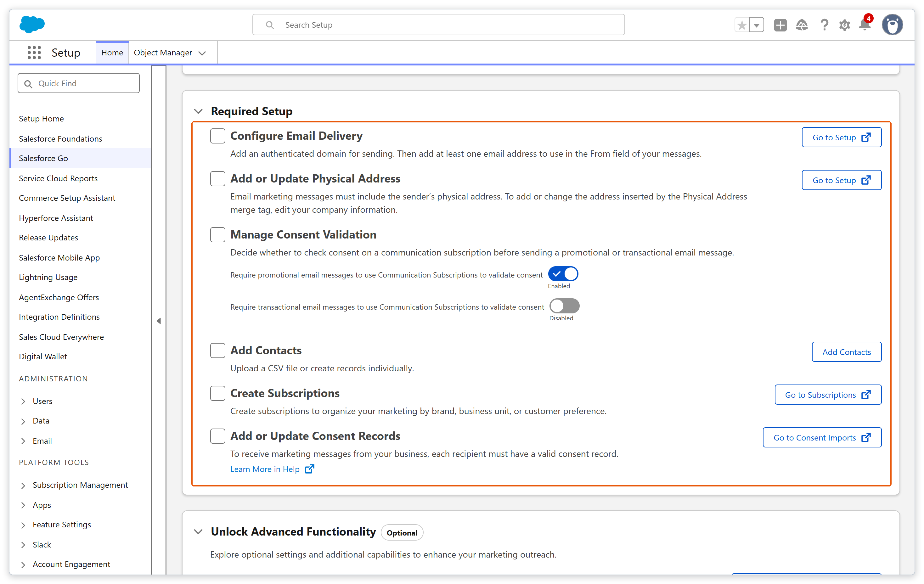Check the Manage Consent Validation checkbox
Image resolution: width=924 pixels, height=584 pixels.
(217, 234)
